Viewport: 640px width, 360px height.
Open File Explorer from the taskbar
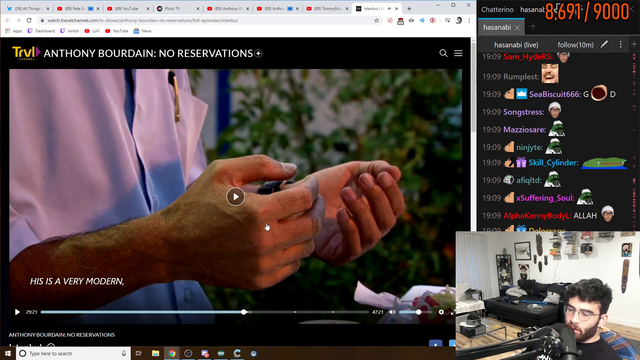pyautogui.click(x=156, y=353)
